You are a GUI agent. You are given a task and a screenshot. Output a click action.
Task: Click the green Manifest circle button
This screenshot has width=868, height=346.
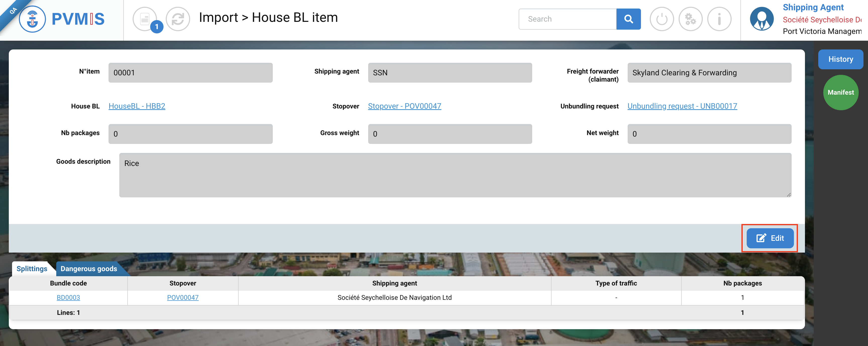point(840,92)
